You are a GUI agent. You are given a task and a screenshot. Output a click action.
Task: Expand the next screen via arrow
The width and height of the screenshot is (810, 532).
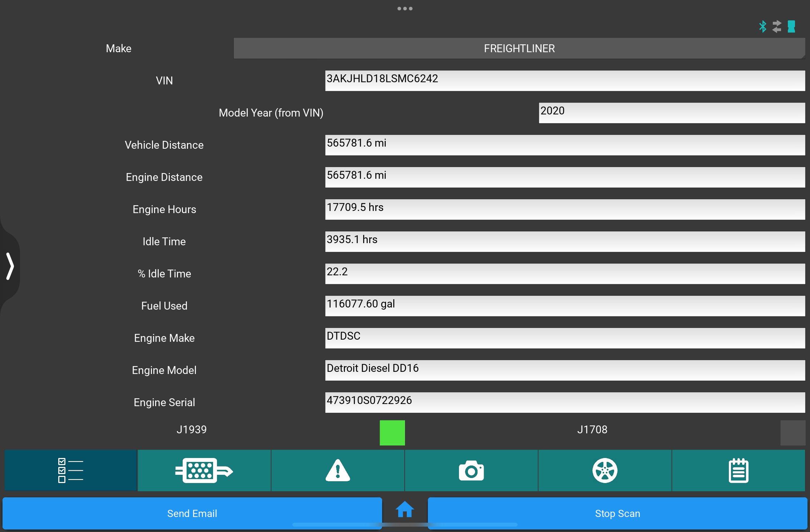pos(9,265)
